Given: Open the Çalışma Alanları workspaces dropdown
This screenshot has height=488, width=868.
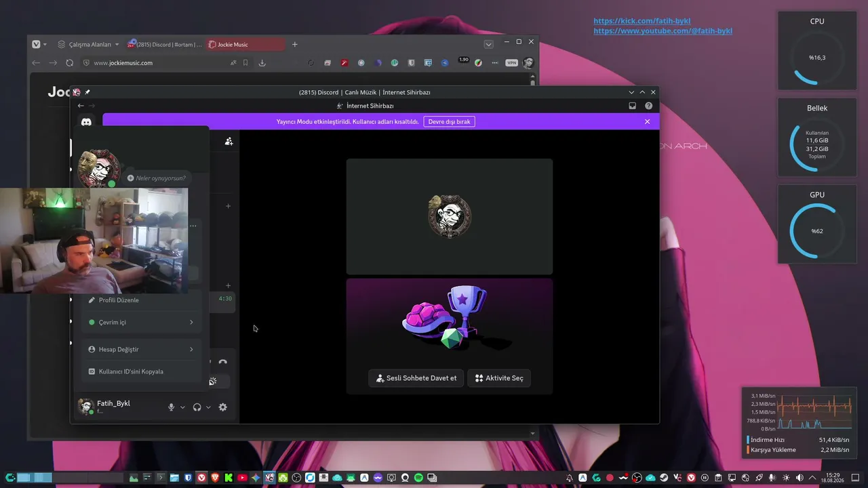Looking at the screenshot, I should pyautogui.click(x=88, y=45).
